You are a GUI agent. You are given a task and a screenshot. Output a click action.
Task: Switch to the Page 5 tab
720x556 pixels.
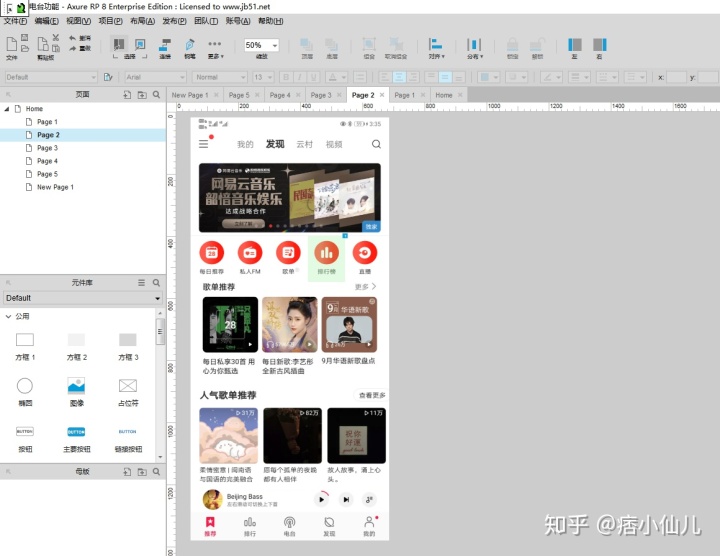point(239,95)
